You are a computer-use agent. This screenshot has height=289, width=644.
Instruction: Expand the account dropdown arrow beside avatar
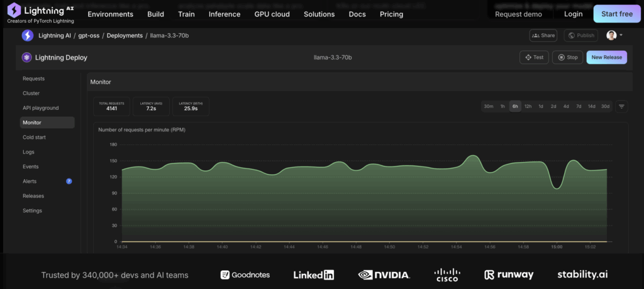(621, 36)
